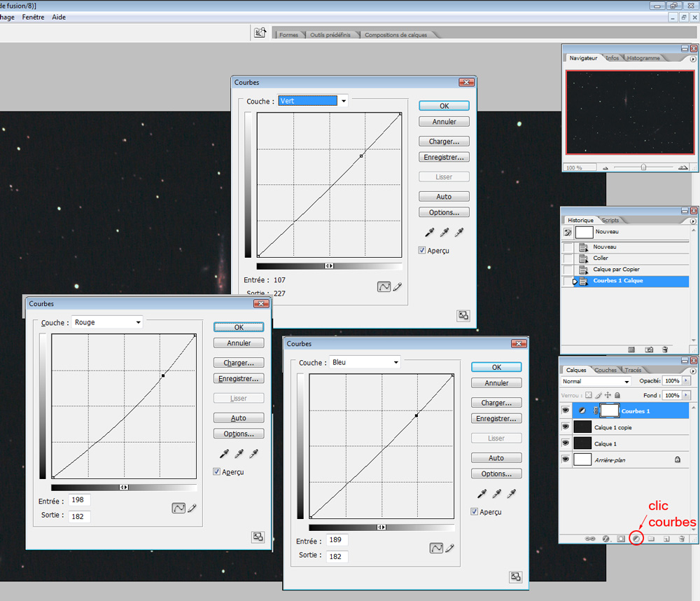Image resolution: width=700 pixels, height=601 pixels.
Task: Click Charger... in the Bleu Courbes dialog
Action: tap(496, 403)
